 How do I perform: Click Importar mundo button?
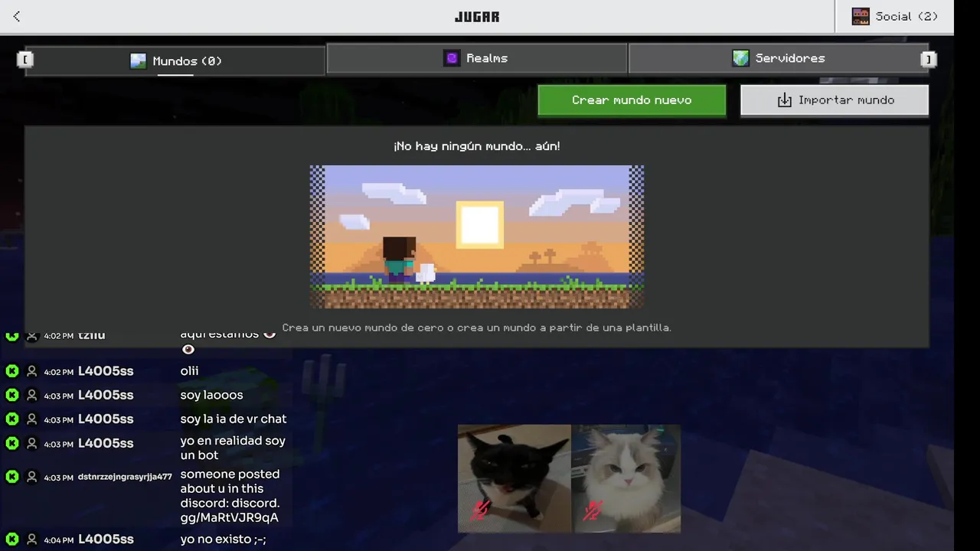click(835, 100)
